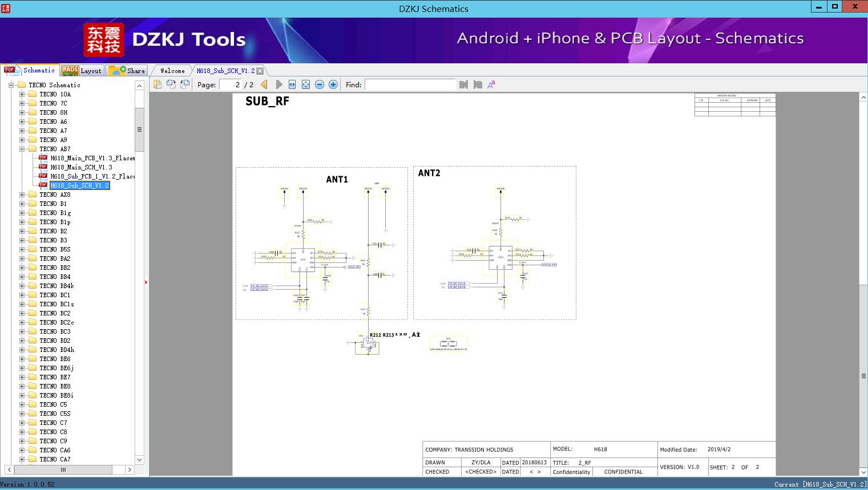Expand the TECNO 7C folder
Image resolution: width=868 pixels, height=490 pixels.
[22, 103]
